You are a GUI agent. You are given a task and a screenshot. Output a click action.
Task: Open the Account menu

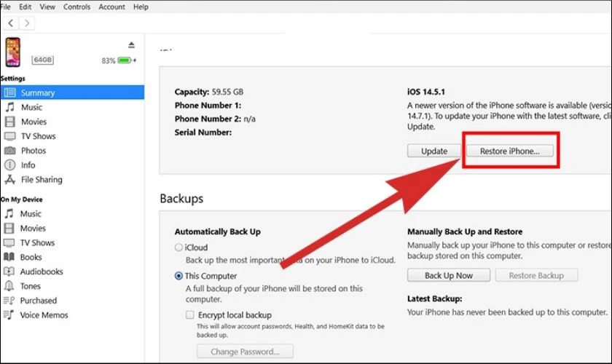click(x=111, y=7)
